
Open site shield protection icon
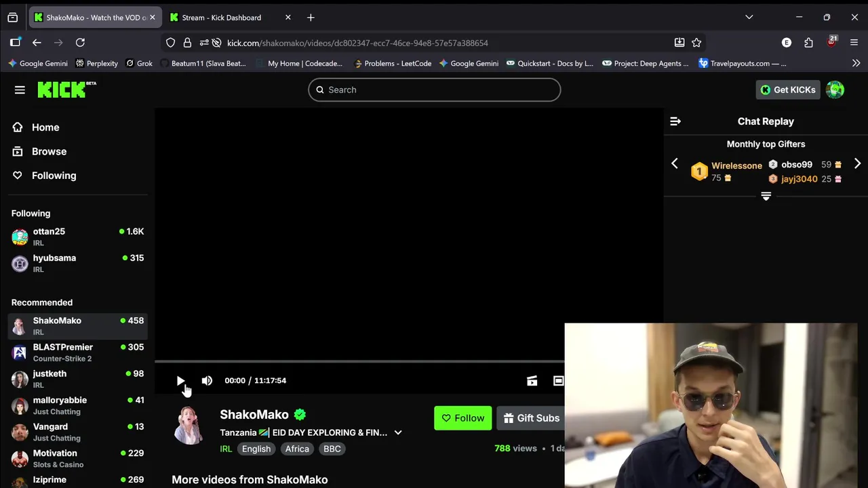pos(170,43)
